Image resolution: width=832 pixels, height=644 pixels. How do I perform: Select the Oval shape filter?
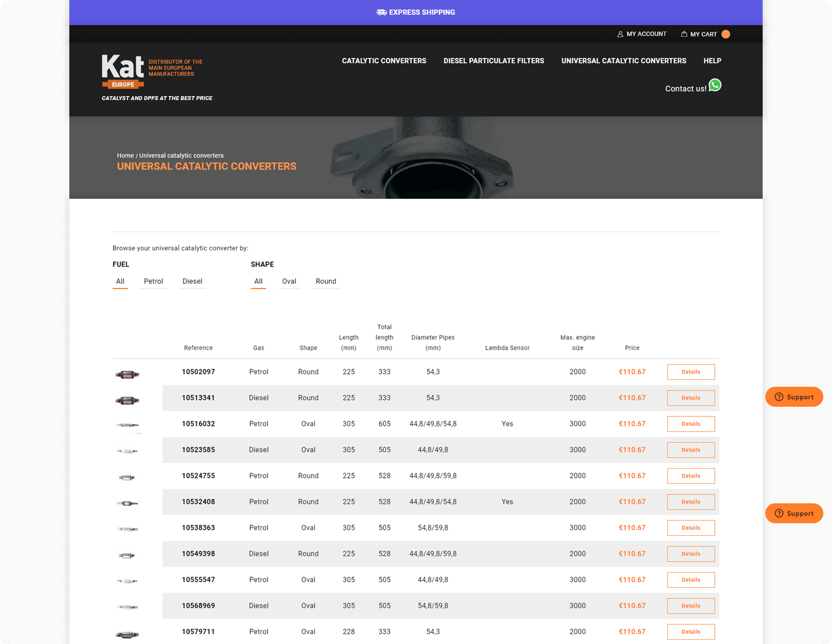289,281
